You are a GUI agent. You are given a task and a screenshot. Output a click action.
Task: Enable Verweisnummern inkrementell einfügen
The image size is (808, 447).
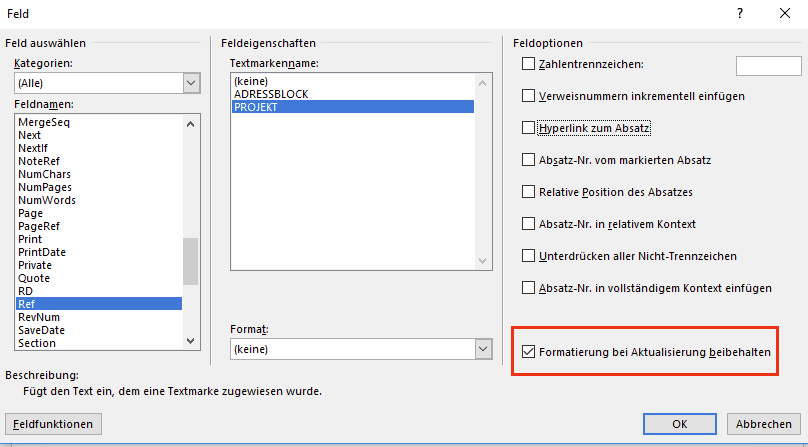coord(529,97)
